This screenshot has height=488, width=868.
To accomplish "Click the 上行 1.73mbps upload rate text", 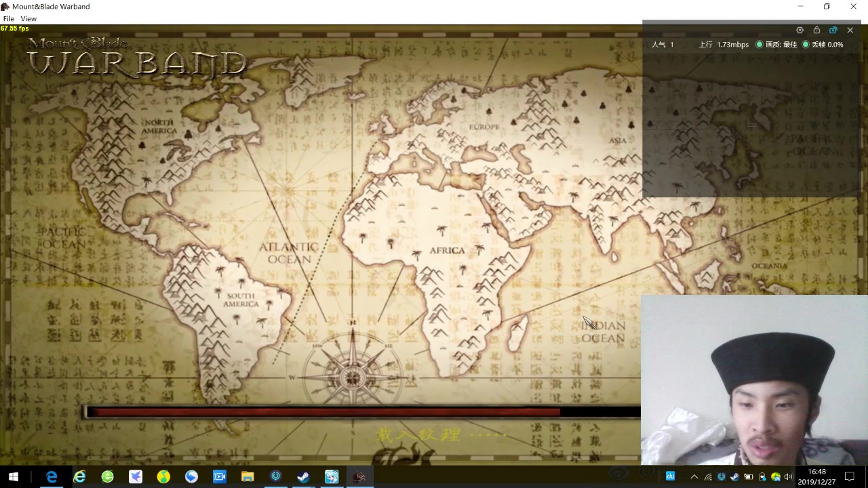I will click(x=724, y=45).
